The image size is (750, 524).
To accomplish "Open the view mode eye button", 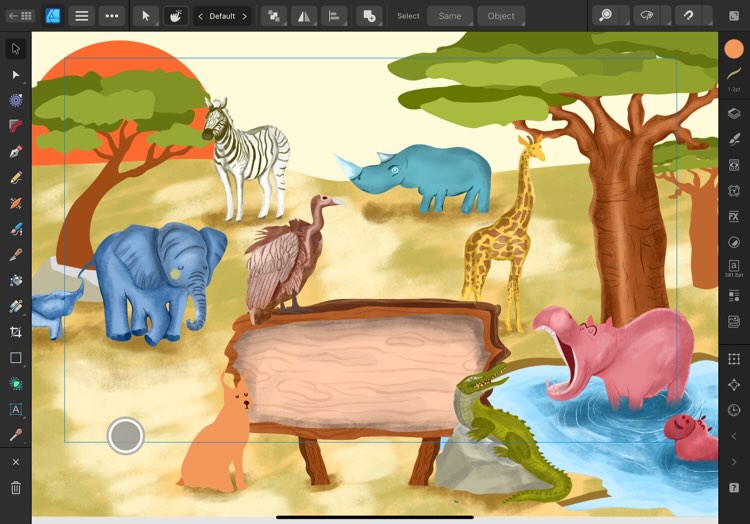I will click(x=647, y=16).
